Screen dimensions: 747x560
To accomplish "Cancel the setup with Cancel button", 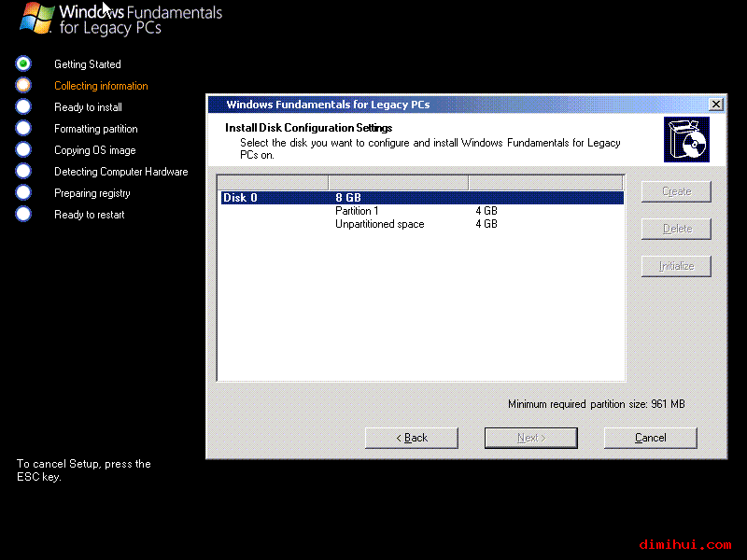I will tap(650, 438).
